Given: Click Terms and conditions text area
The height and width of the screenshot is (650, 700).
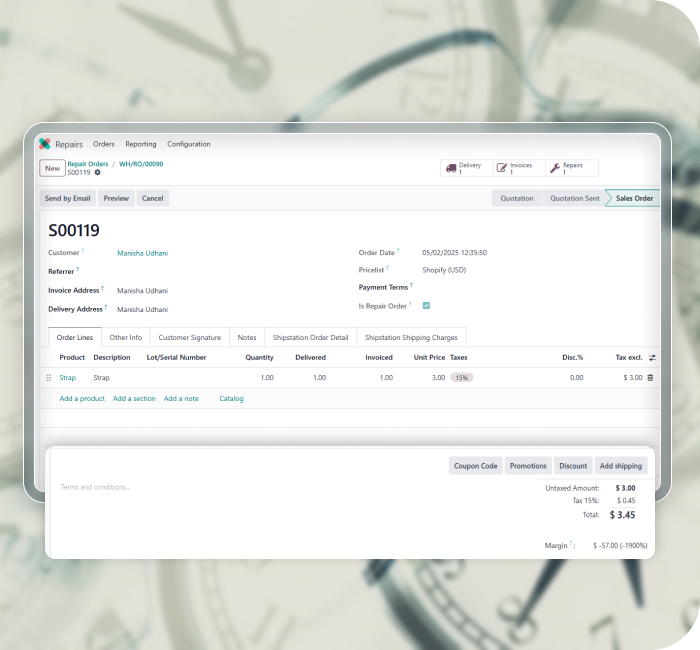Looking at the screenshot, I should (x=95, y=487).
